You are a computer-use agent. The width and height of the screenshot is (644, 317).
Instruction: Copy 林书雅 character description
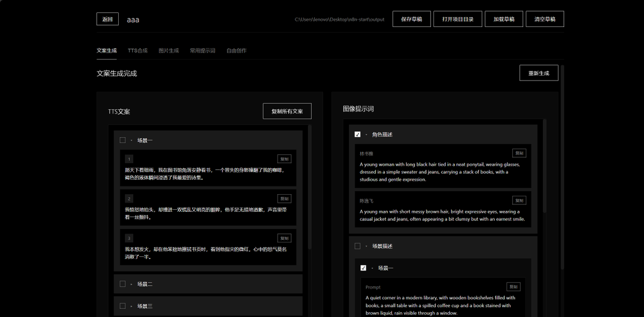click(x=519, y=153)
